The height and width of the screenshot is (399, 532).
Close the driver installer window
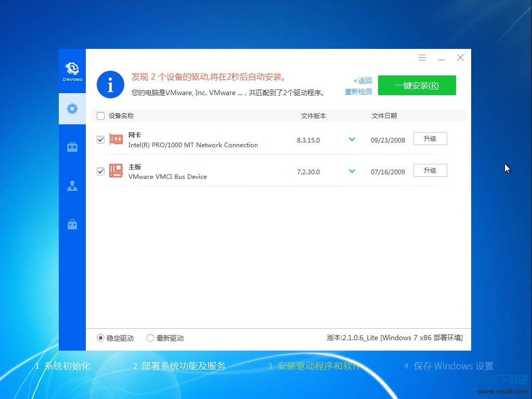pos(460,58)
